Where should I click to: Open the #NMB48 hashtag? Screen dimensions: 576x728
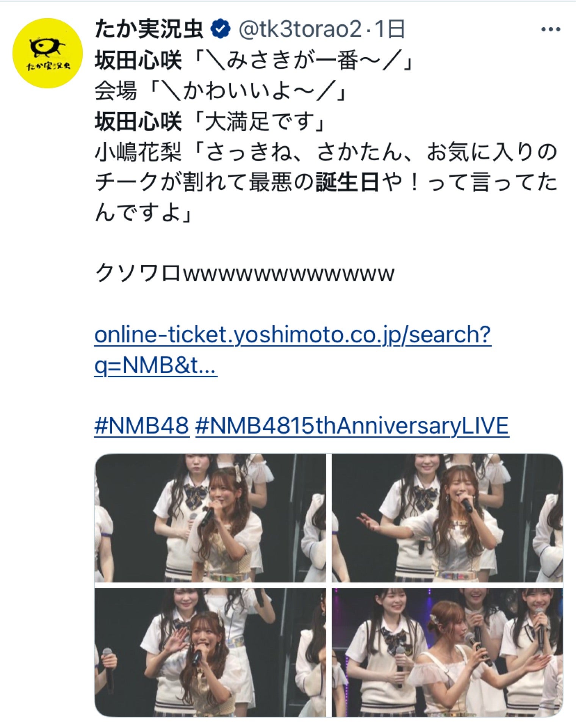coord(142,425)
